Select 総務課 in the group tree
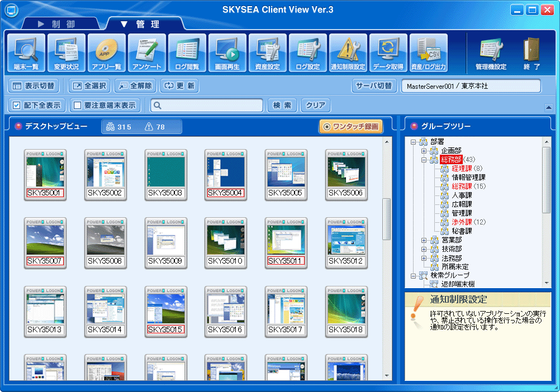This screenshot has height=392, width=560. (x=462, y=186)
